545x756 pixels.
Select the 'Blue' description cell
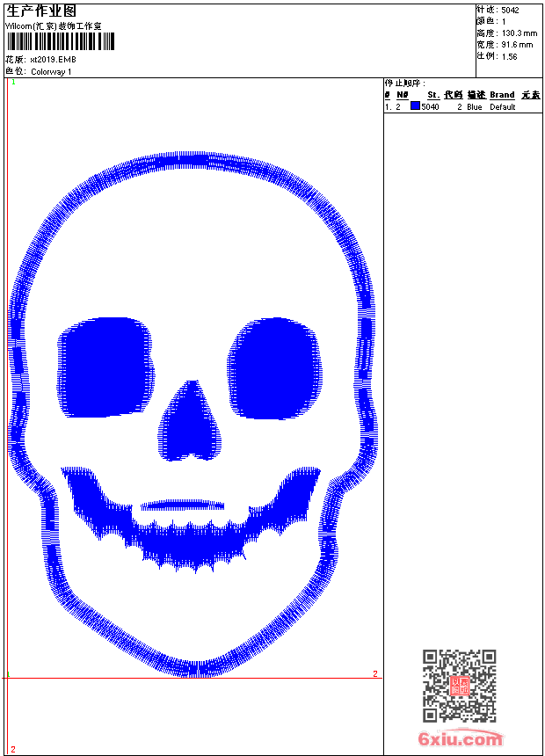[x=474, y=107]
